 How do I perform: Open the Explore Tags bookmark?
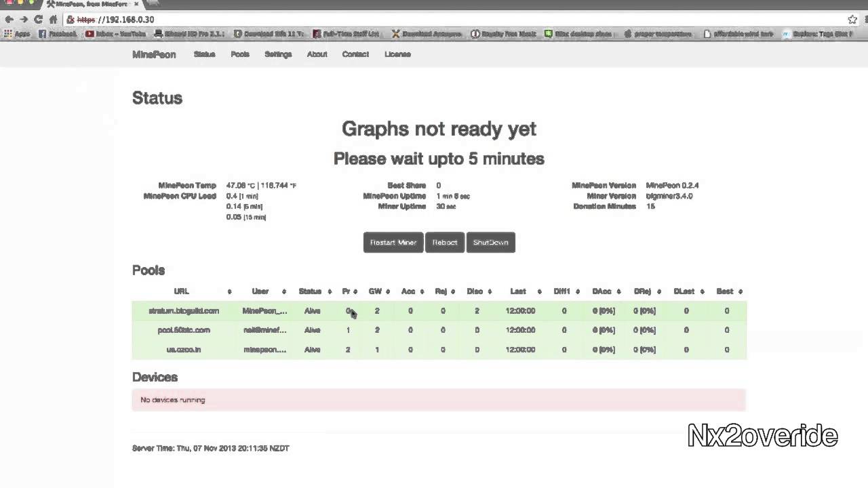(818, 34)
